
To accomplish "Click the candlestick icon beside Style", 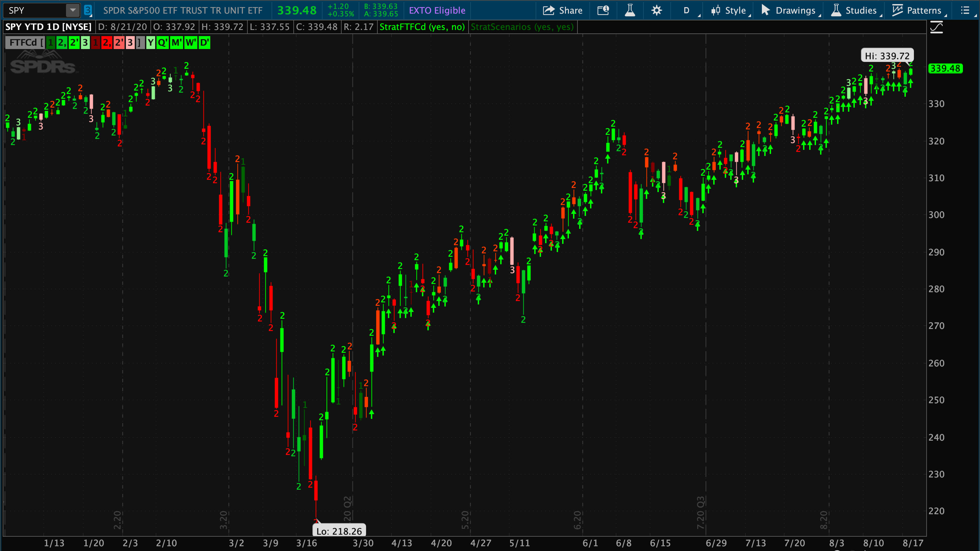I will point(716,10).
